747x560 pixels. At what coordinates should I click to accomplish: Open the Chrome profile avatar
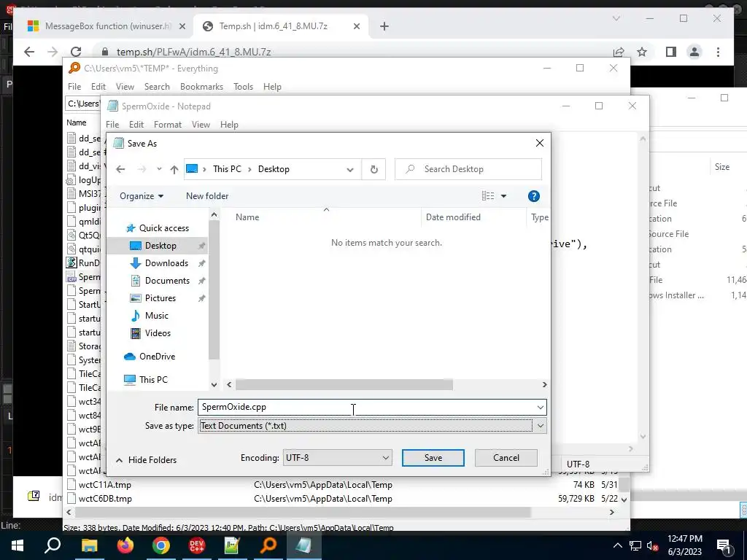(694, 52)
